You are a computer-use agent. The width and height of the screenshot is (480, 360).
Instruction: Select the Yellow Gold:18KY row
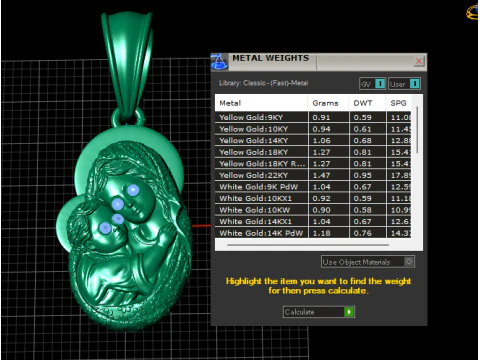pos(313,152)
